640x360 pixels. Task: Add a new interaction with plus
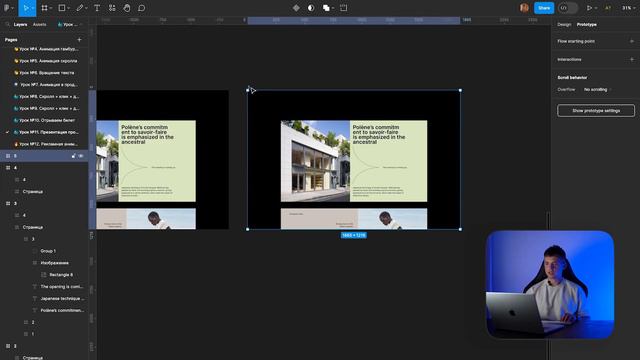tap(632, 60)
